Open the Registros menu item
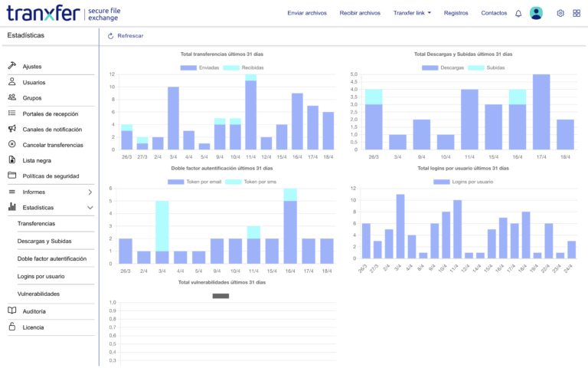This screenshot has height=368, width=588. pos(456,13)
